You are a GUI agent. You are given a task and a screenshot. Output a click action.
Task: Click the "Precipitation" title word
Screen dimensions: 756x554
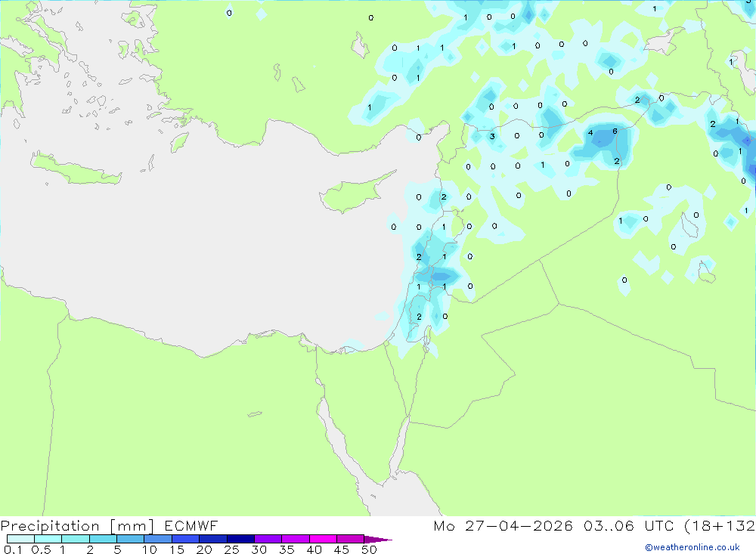pyautogui.click(x=50, y=525)
